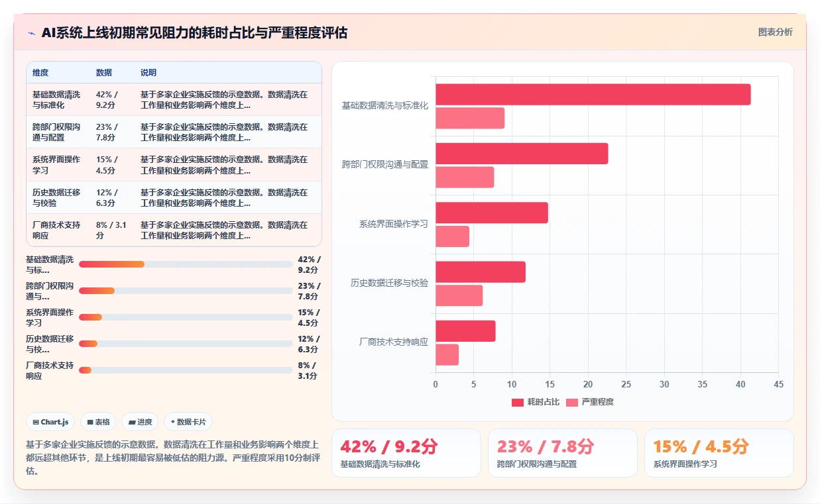Click the 基础数据清洗与标准化 progress bar
820x504 pixels.
186,264
